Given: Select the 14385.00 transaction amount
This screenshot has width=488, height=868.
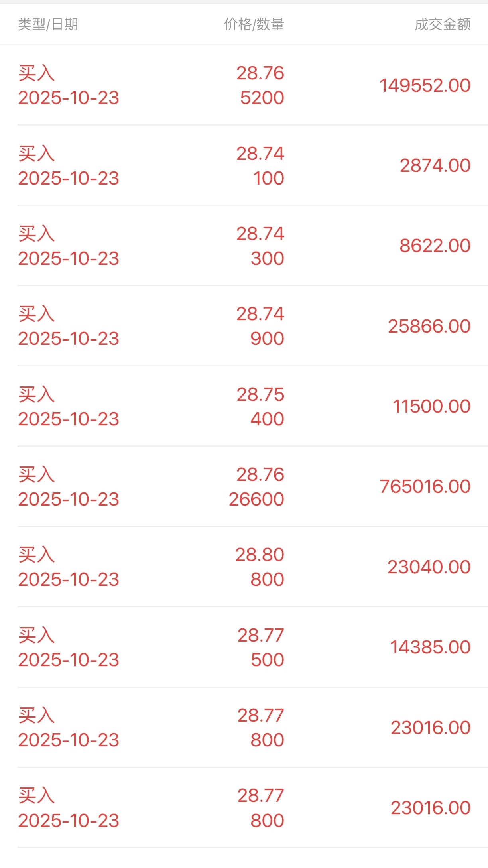Looking at the screenshot, I should click(430, 647).
